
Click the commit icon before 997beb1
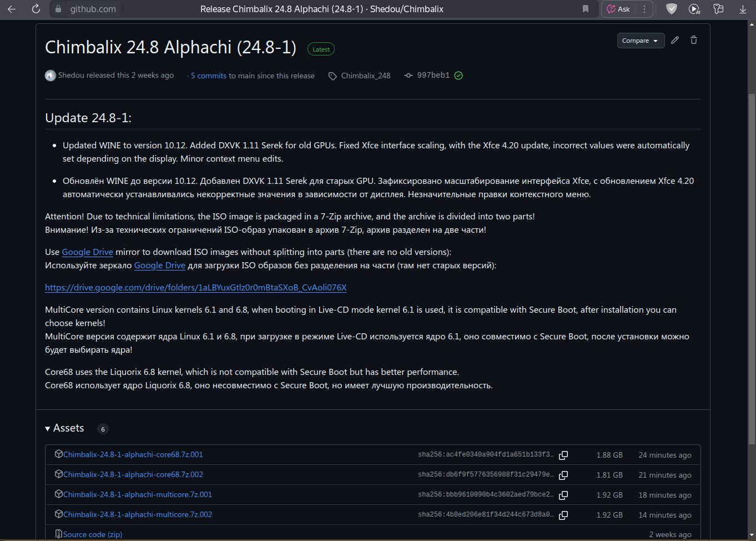[x=409, y=76]
